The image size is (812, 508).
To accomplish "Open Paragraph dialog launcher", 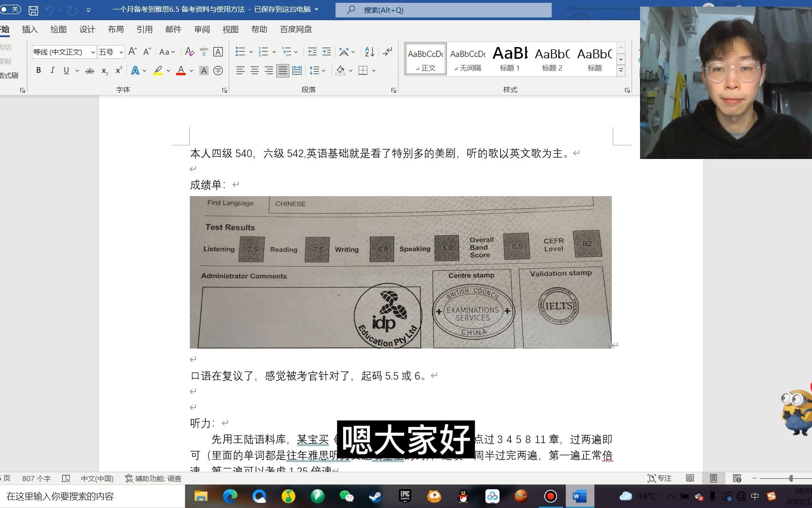I will [x=394, y=90].
